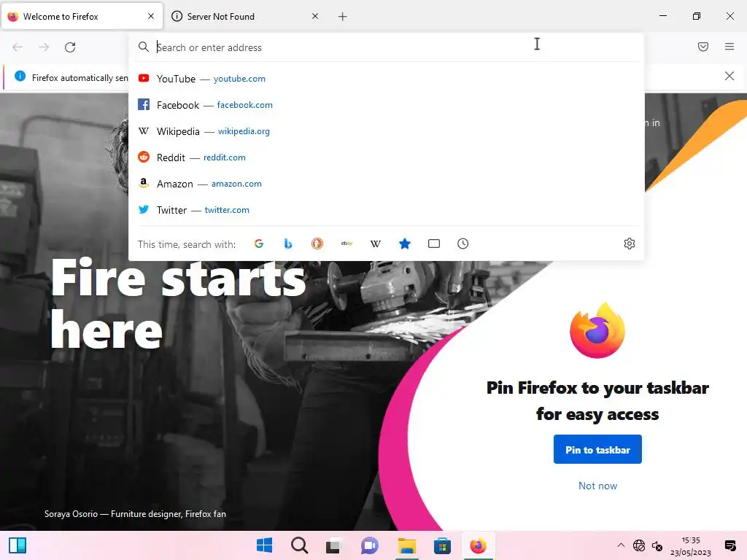Select Wikipedia — wikipedia.org suggestion
This screenshot has height=560, width=747.
387,131
